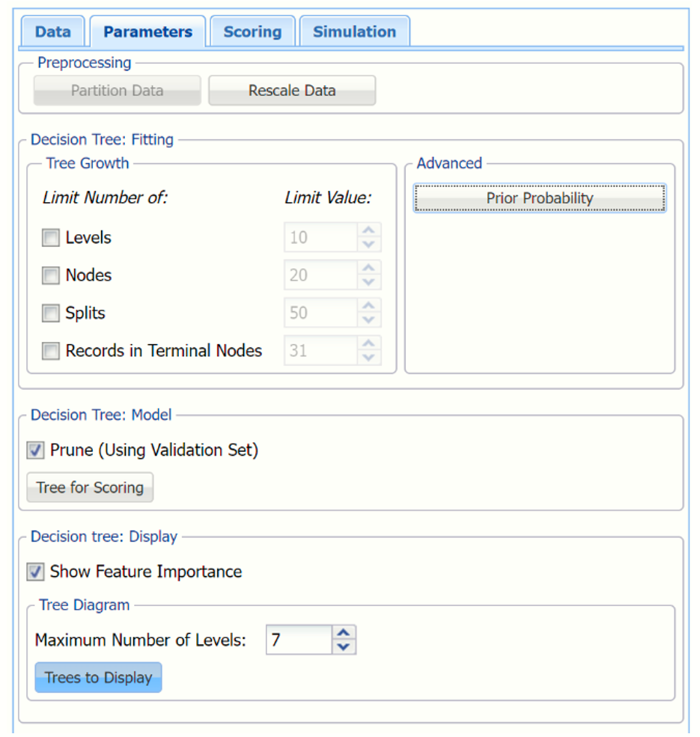This screenshot has width=700, height=737.
Task: Click the up arrow on Levels limit value
Action: (x=368, y=230)
